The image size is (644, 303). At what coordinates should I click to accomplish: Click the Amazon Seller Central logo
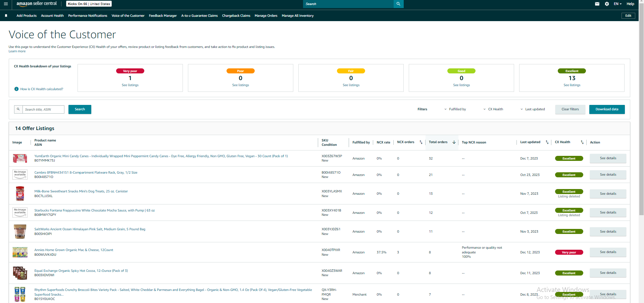[37, 4]
